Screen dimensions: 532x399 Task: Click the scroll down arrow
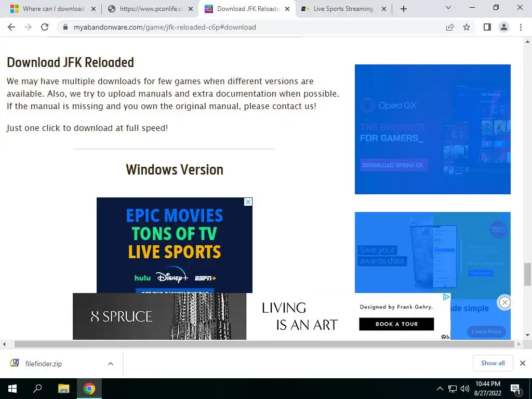point(527,335)
